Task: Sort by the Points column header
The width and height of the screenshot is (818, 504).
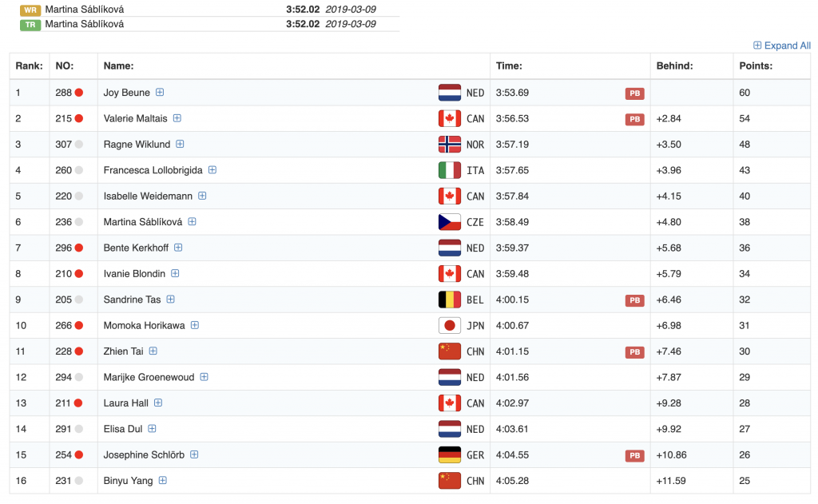Action: (756, 65)
